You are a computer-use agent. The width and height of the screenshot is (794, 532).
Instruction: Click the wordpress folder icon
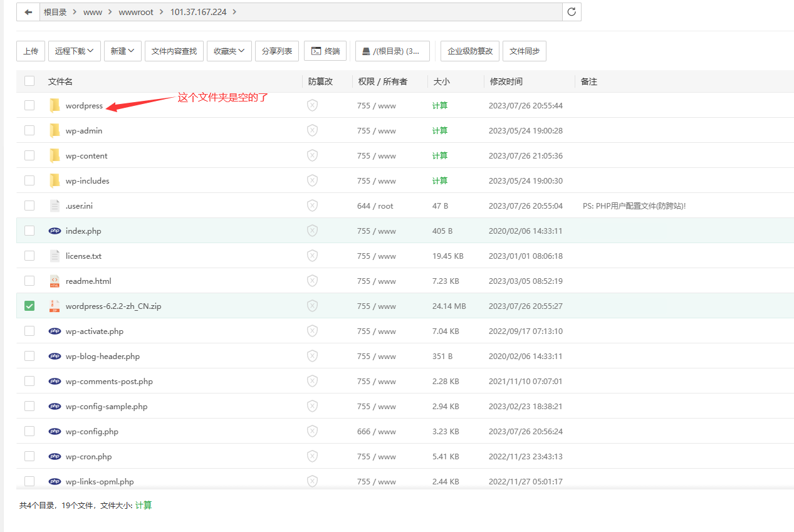pos(55,105)
